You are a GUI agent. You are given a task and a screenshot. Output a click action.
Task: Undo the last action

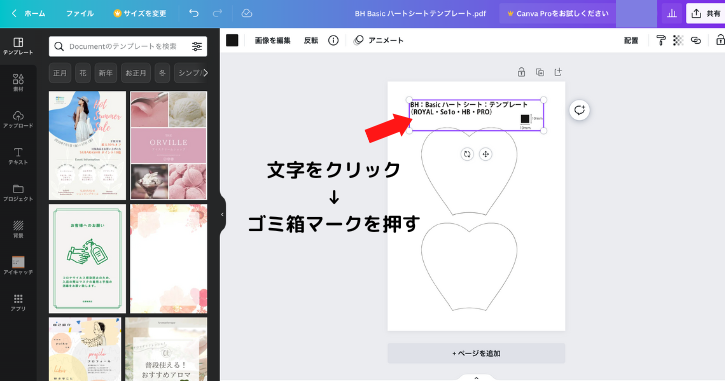(x=194, y=13)
